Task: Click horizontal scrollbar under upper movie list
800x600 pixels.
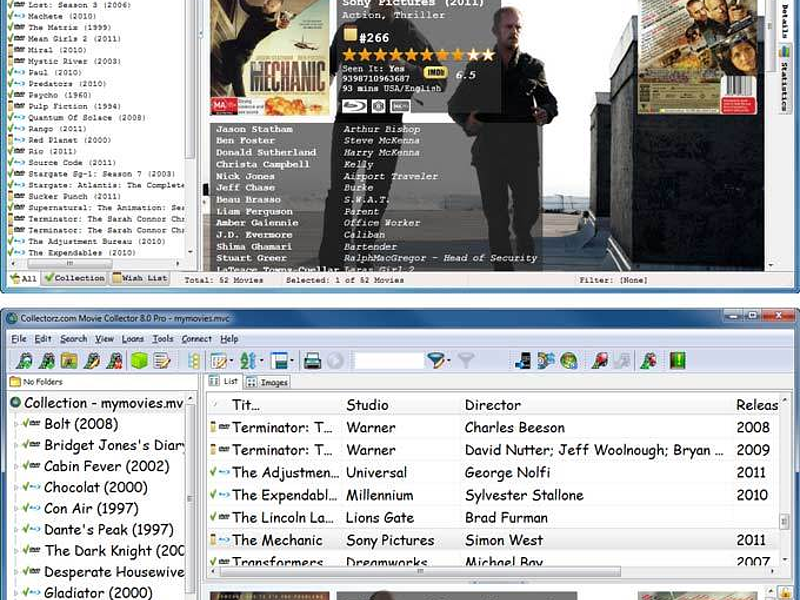Action: [70, 264]
